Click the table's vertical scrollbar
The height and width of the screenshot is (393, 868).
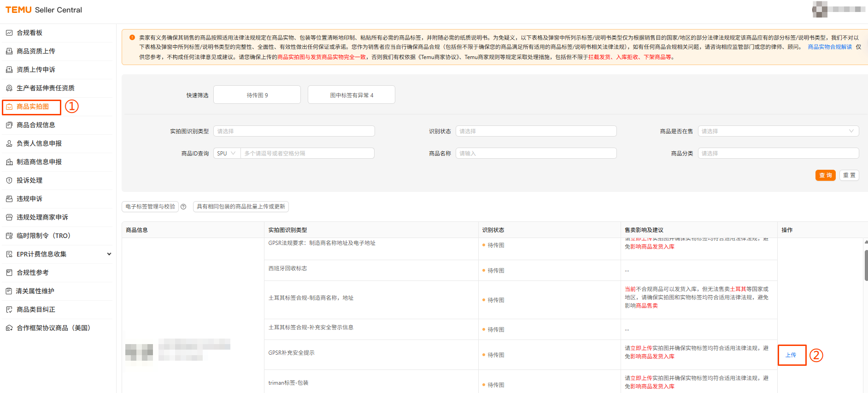[866, 266]
